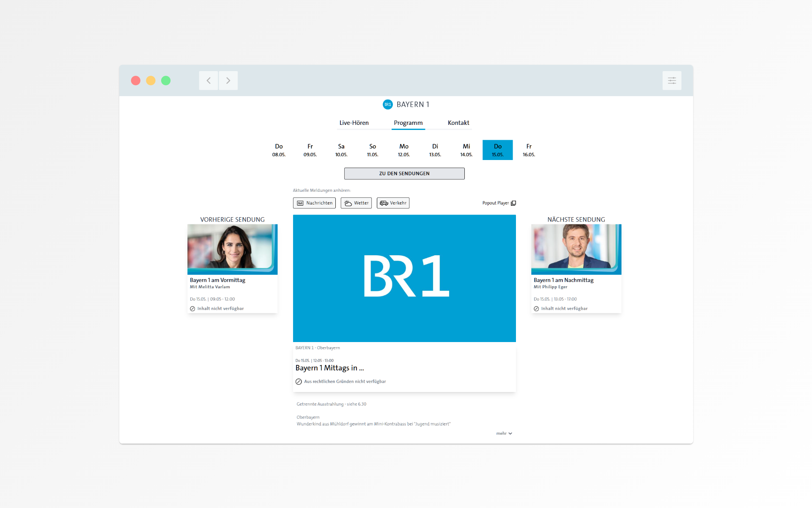Click the BAYERN 1 header title

pyautogui.click(x=413, y=105)
